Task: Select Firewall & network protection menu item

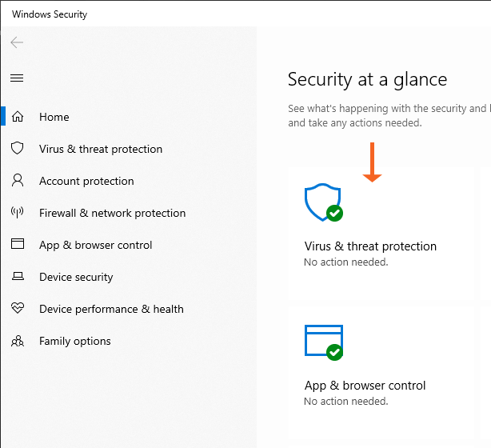Action: tap(112, 213)
